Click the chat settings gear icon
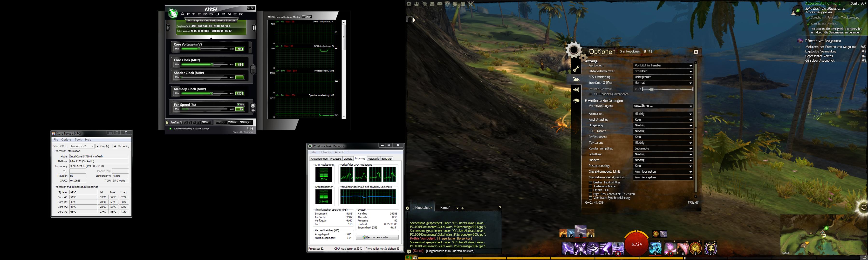 [407, 208]
